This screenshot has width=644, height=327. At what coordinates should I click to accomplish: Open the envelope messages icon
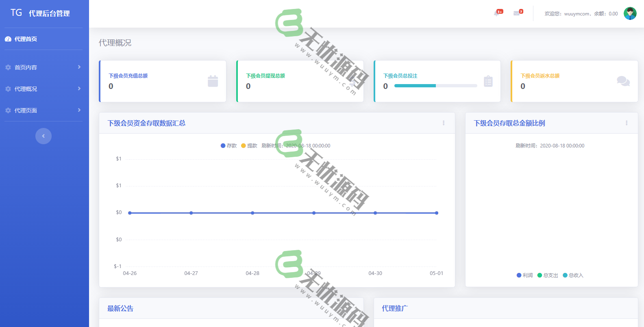point(517,13)
